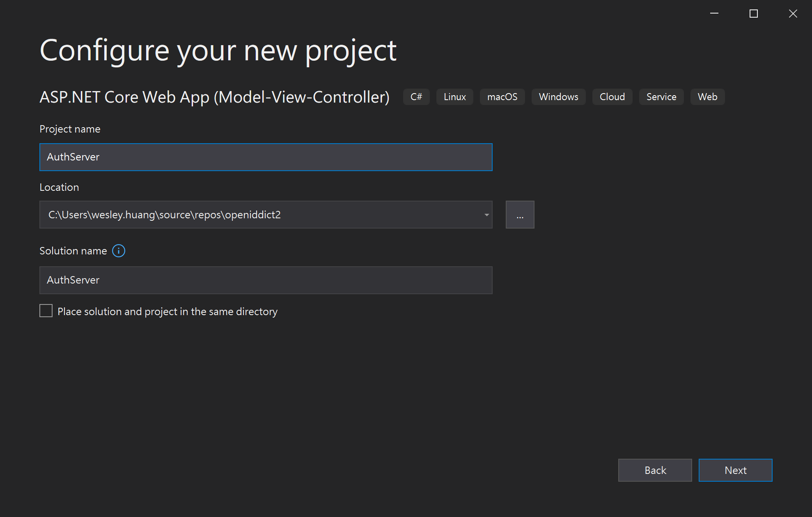812x517 pixels.
Task: Close the Configure your new project dialog
Action: (x=793, y=14)
